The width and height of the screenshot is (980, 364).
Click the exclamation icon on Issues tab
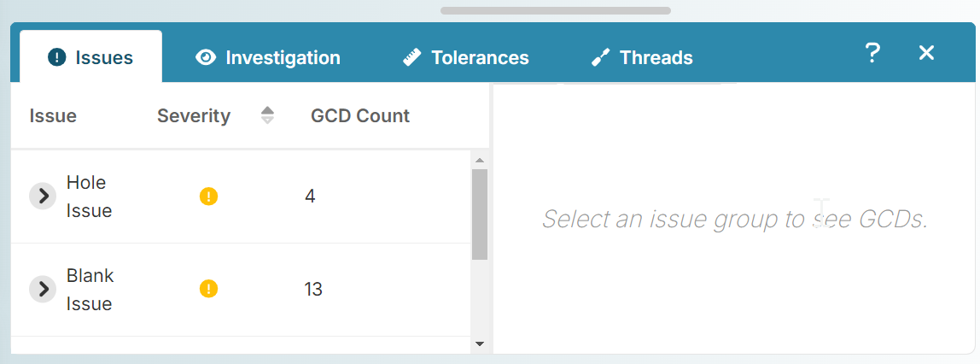[x=57, y=57]
